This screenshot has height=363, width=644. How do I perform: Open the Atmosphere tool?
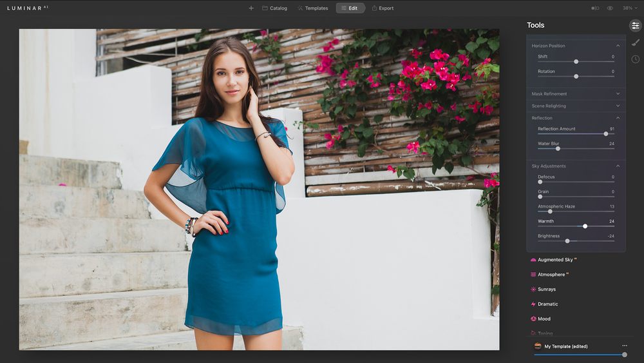click(551, 275)
